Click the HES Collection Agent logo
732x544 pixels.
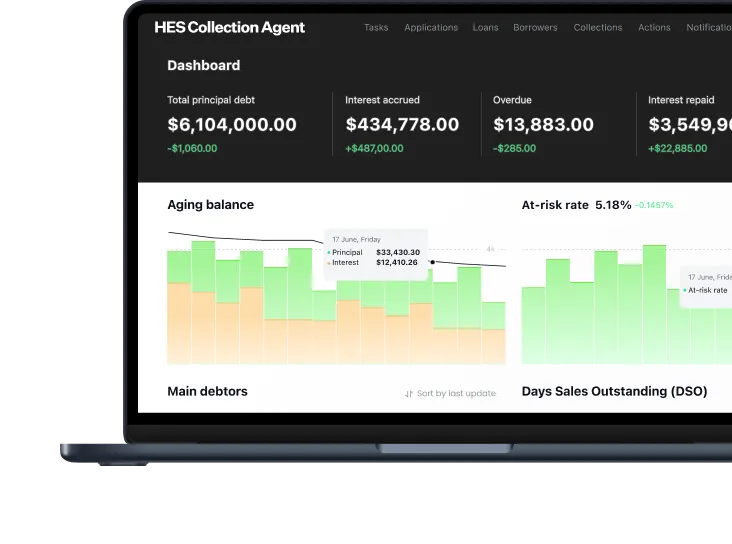229,28
